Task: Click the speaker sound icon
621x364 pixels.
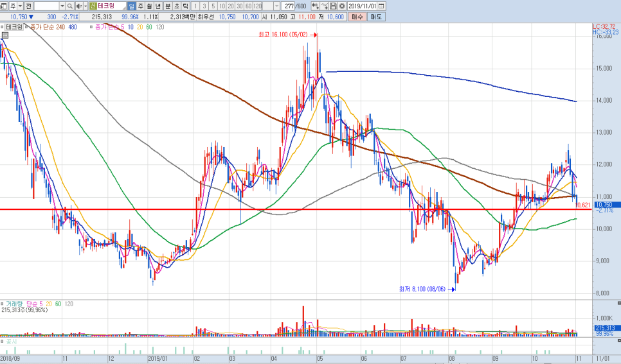Action: [79, 6]
